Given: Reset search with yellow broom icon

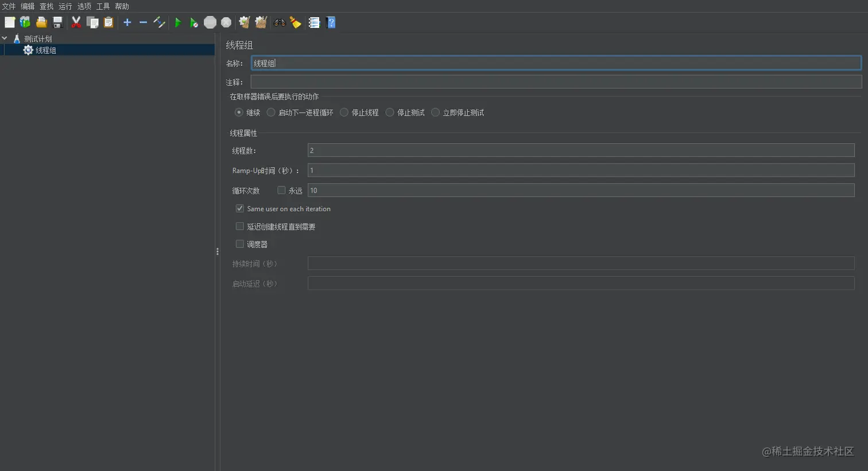Looking at the screenshot, I should point(296,22).
